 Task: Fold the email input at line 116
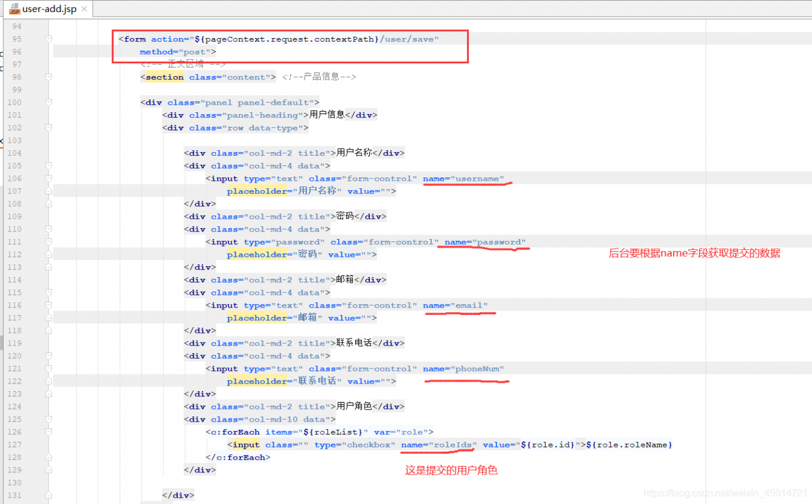point(48,306)
